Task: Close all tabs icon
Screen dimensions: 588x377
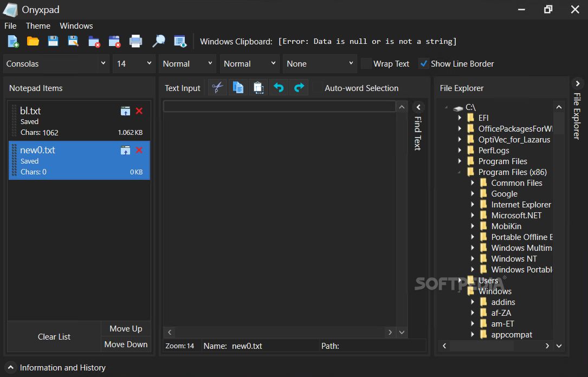Action: coord(114,42)
